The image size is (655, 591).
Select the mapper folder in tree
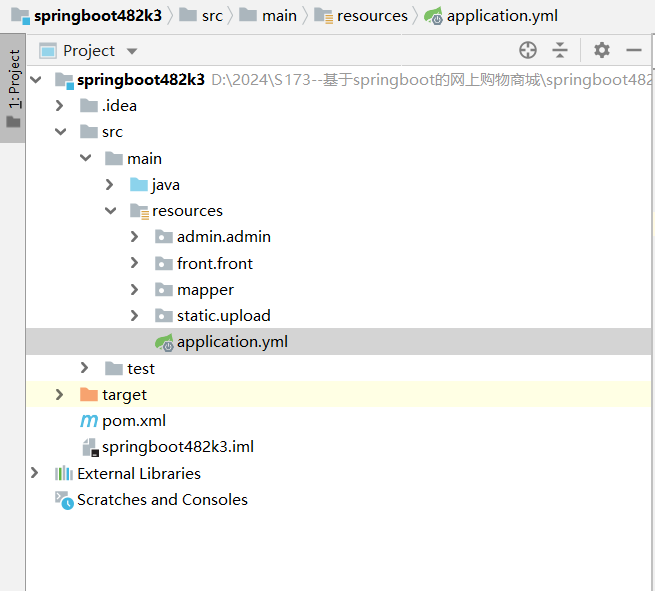(x=205, y=290)
